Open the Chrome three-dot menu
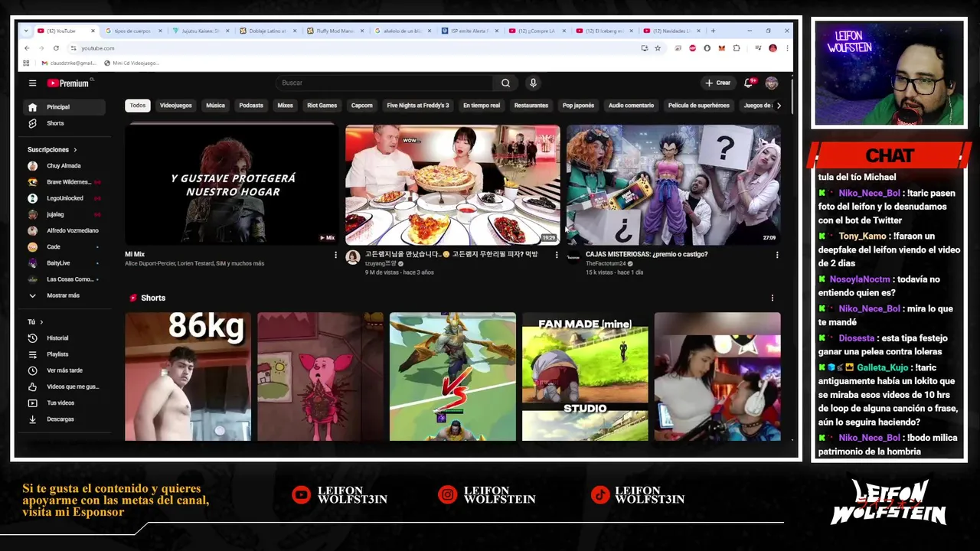The image size is (980, 551). coord(786,48)
